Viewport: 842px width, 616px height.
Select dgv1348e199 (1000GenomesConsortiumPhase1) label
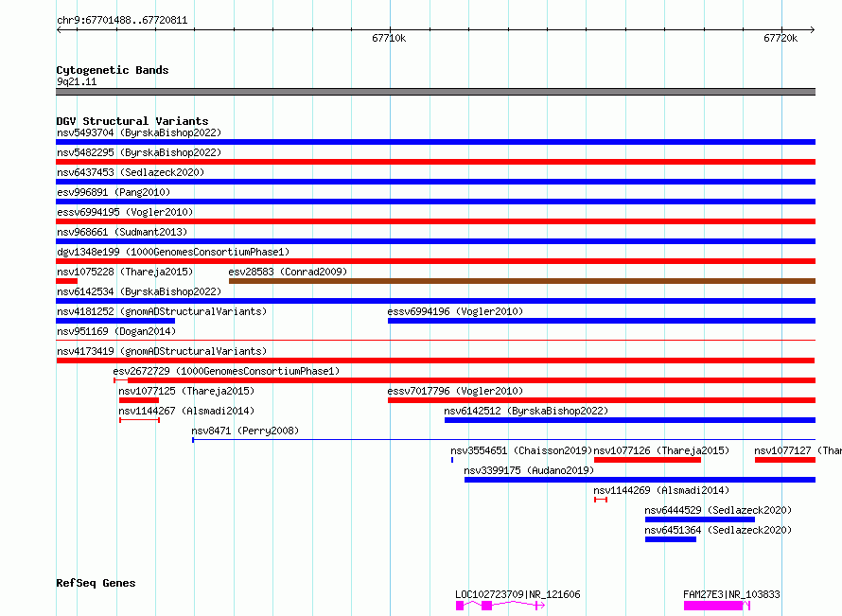click(173, 252)
